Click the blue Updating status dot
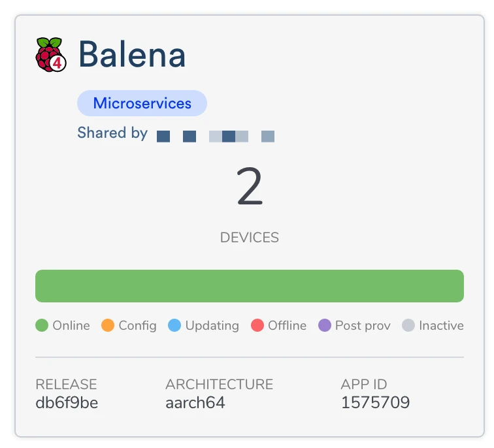 (174, 325)
